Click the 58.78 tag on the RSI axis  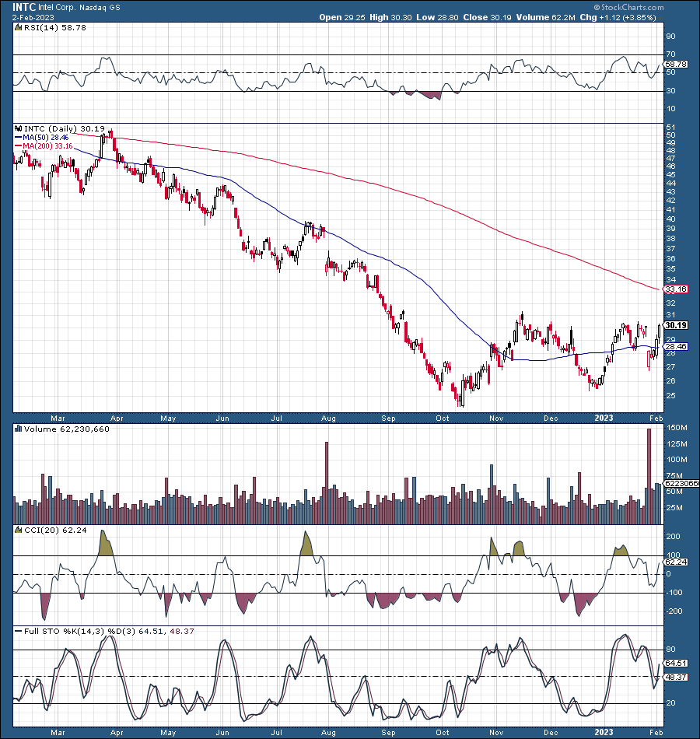coord(675,64)
